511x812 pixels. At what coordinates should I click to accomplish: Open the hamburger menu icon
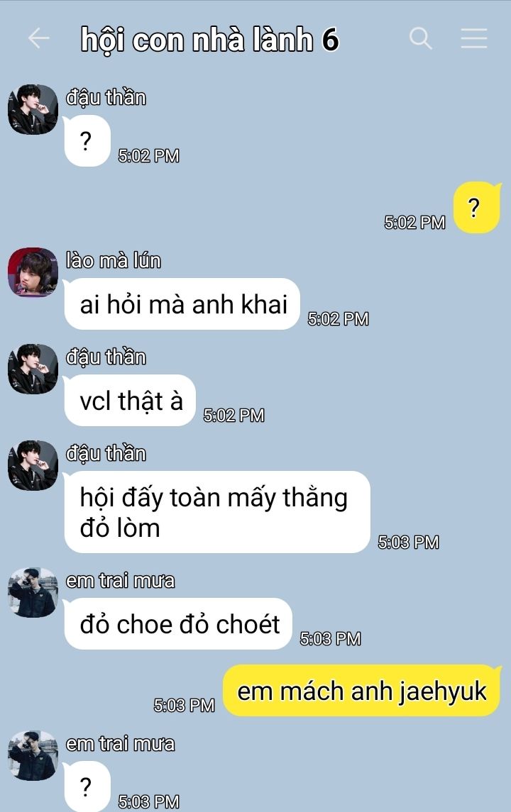[x=473, y=38]
